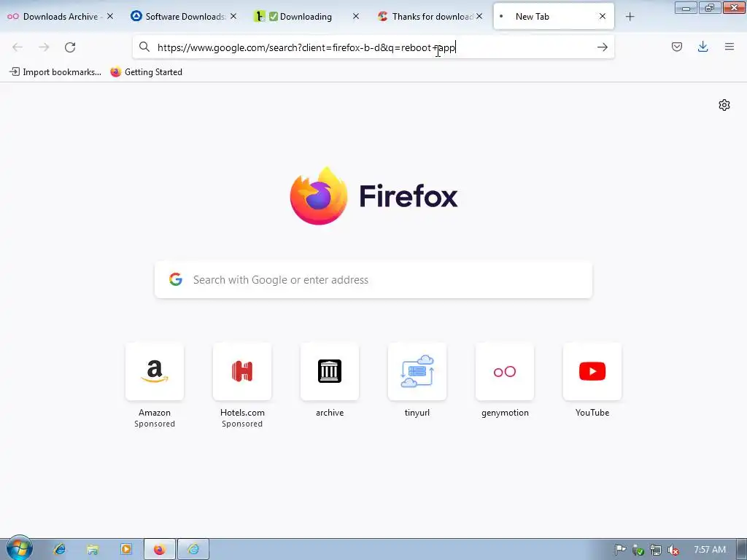Close the Downloads Archive tab

[x=110, y=16]
